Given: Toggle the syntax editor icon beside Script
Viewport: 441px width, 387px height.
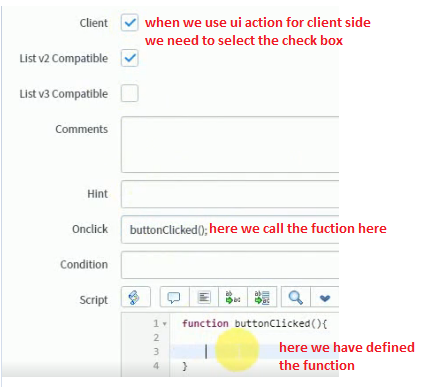Looking at the screenshot, I should [136, 297].
